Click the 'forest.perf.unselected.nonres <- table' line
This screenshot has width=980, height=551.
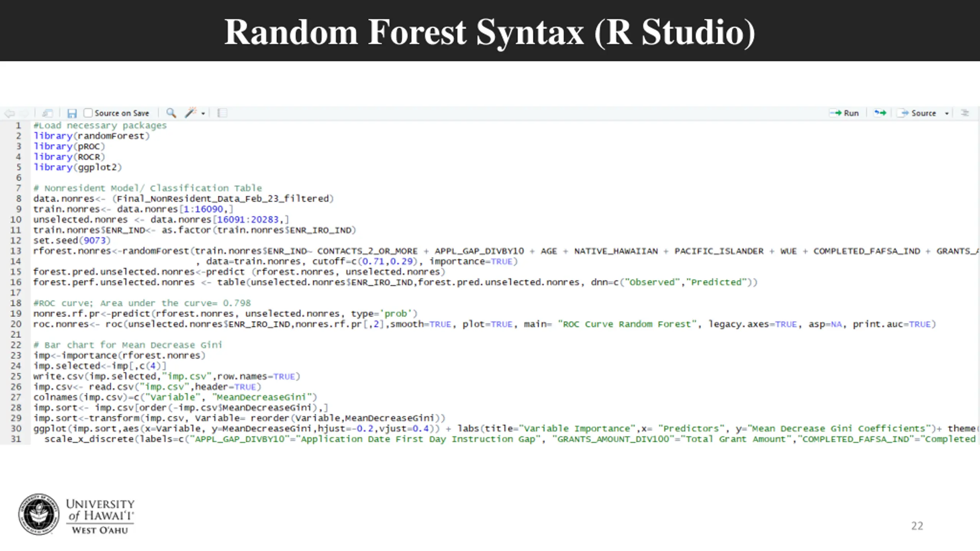coord(395,282)
